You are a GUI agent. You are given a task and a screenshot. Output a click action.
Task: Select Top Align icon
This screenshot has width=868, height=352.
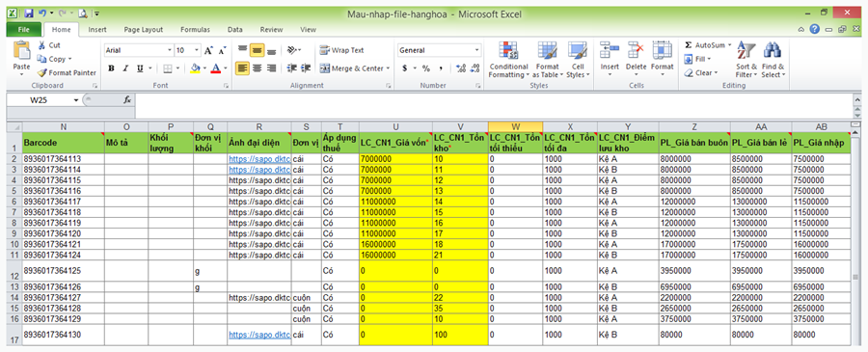tap(242, 50)
